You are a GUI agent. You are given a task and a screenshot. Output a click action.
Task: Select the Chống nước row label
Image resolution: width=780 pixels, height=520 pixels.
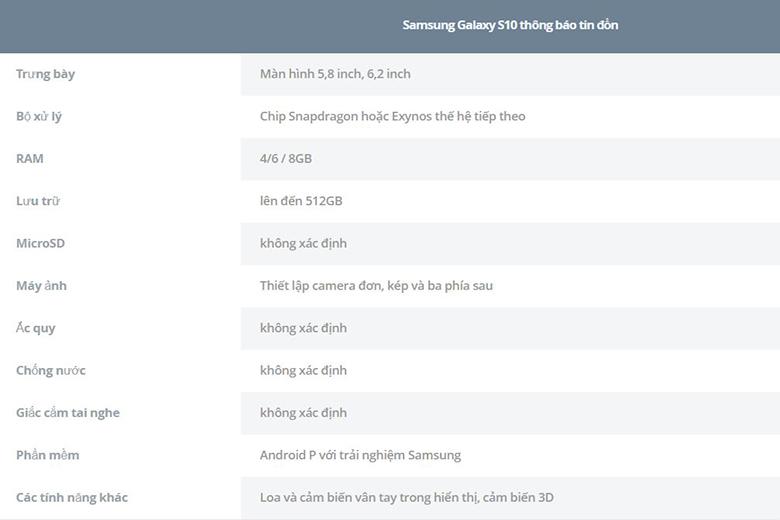click(51, 370)
